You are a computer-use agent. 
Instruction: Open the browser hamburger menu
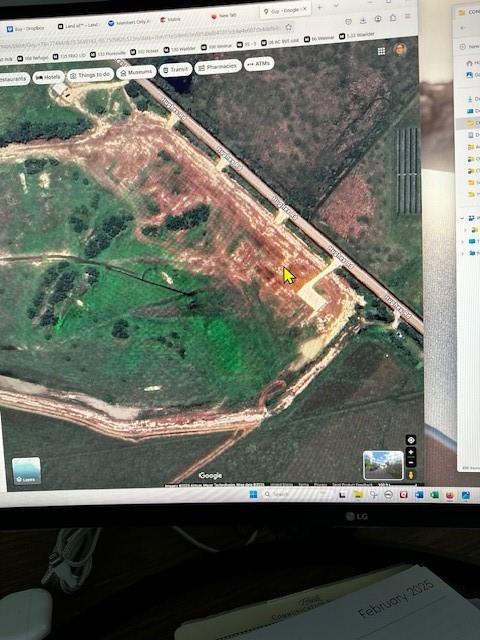coord(407,16)
